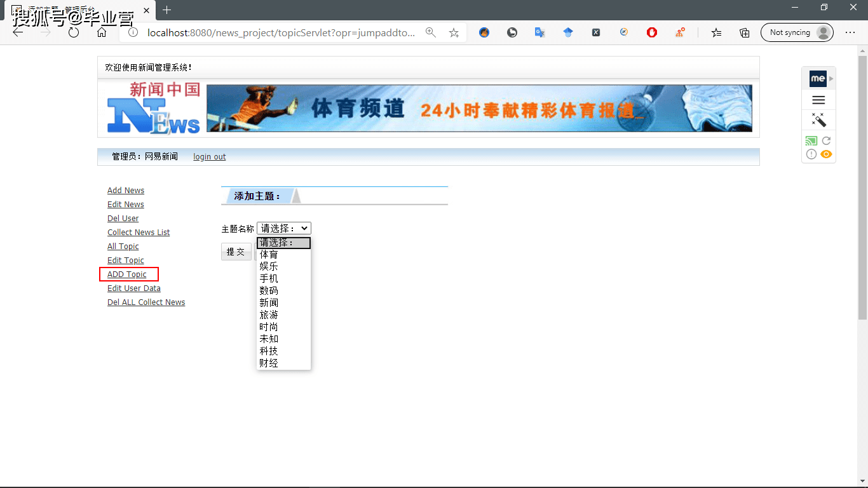Open the first round blue extension icon
The height and width of the screenshot is (488, 868).
pos(484,32)
